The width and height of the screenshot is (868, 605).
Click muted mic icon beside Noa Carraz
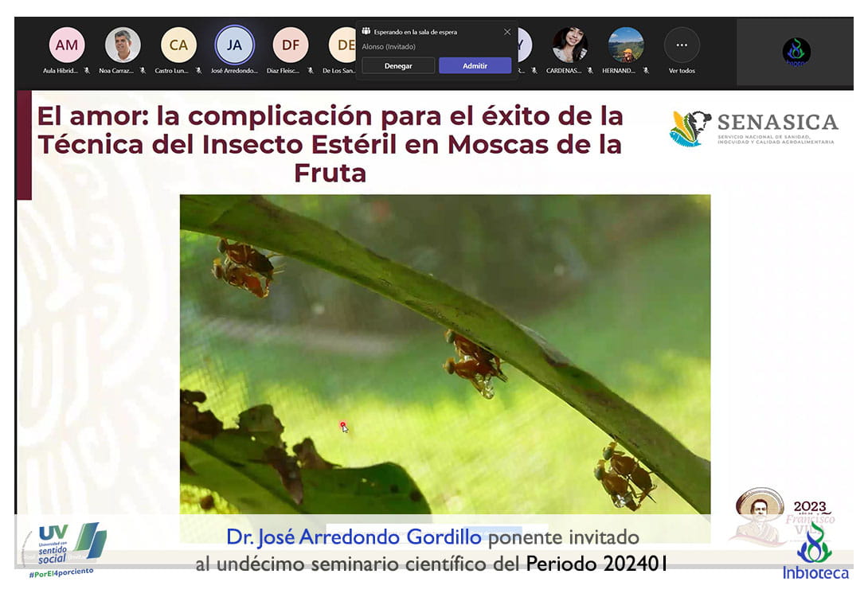point(143,71)
